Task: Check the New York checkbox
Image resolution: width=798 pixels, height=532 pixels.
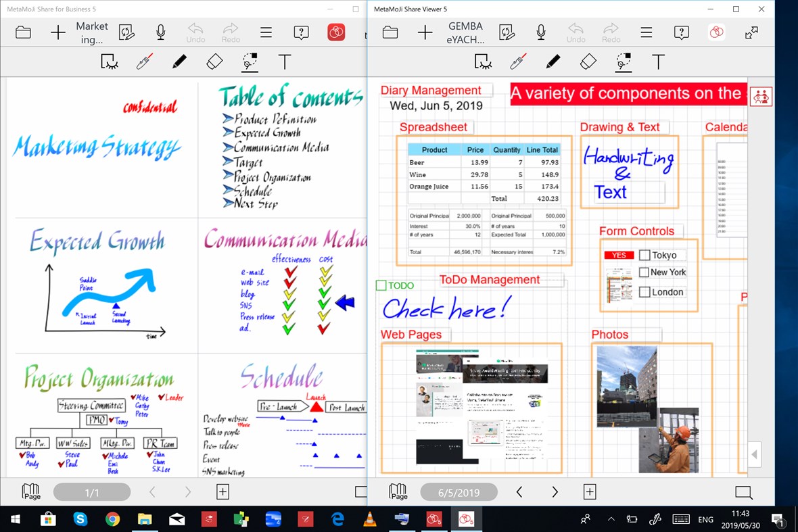Action: (x=644, y=272)
